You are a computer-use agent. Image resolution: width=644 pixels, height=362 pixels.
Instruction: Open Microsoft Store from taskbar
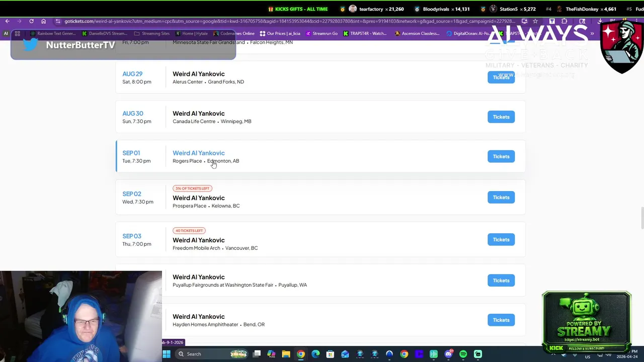pos(330,354)
